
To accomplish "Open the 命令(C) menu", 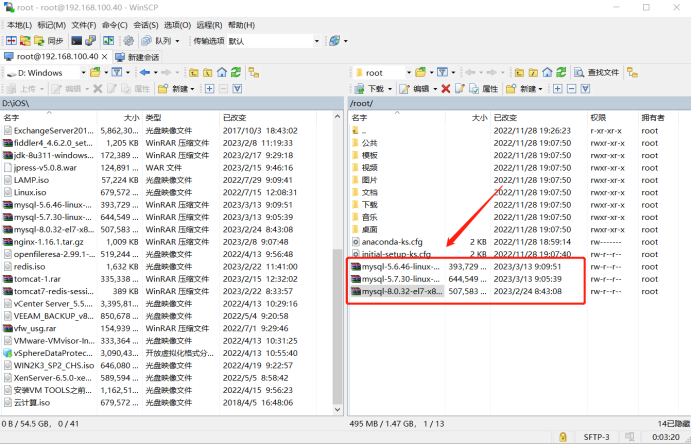I will coord(115,25).
